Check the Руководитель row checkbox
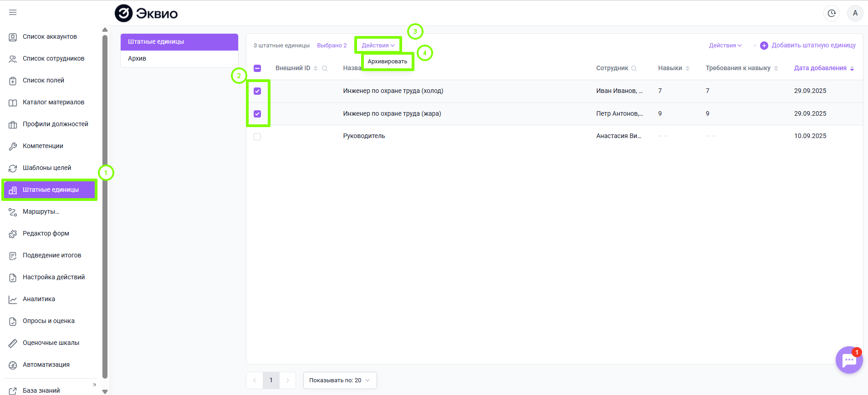 coord(257,137)
